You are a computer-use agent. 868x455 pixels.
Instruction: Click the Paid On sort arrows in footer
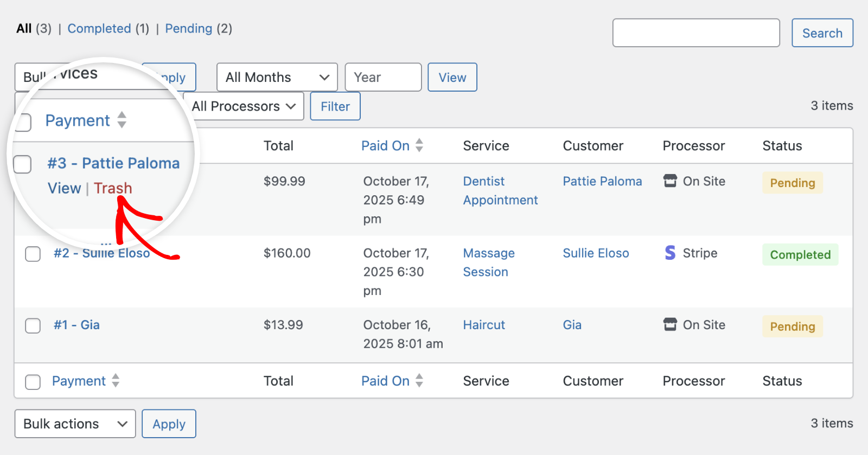pos(419,381)
